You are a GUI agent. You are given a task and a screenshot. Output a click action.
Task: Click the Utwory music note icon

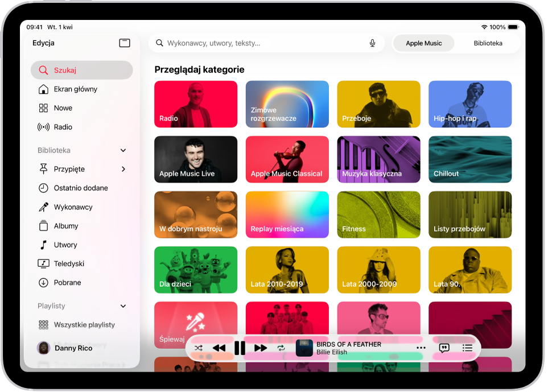[43, 245]
